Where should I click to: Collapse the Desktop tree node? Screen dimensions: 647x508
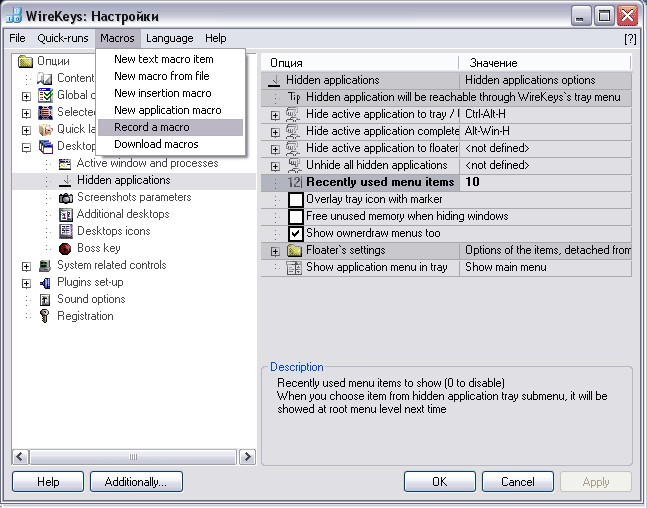point(26,147)
